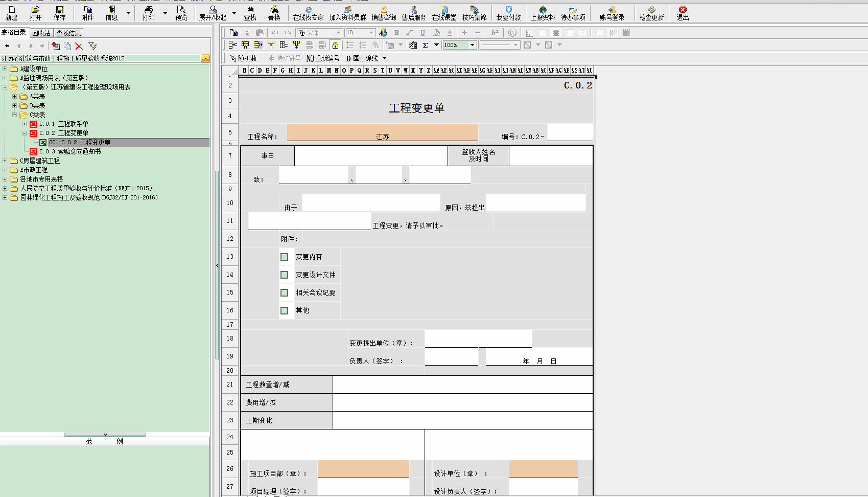Viewport: 868px width, 497px height.
Task: Tick the 变更设计文件 checkbox
Action: pyautogui.click(x=285, y=275)
